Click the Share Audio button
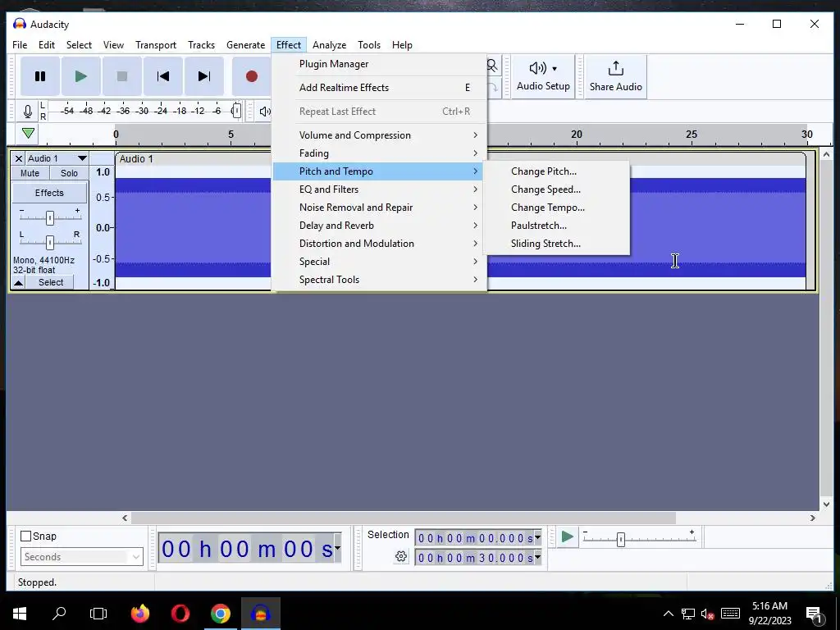Image resolution: width=840 pixels, height=630 pixels. coord(615,76)
